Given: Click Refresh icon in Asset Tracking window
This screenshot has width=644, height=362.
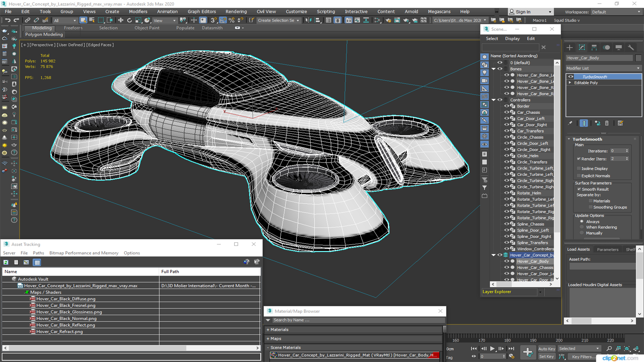Looking at the screenshot, I should coord(6,262).
